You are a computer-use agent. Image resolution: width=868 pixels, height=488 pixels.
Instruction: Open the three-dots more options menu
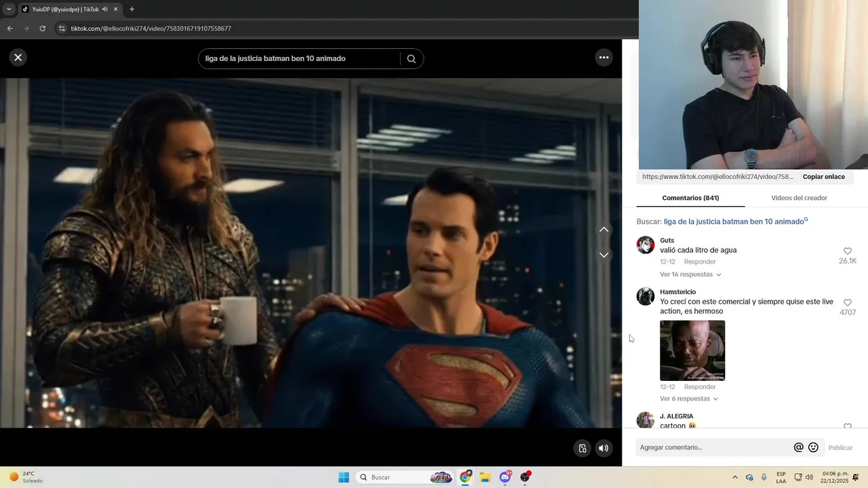pyautogui.click(x=604, y=58)
